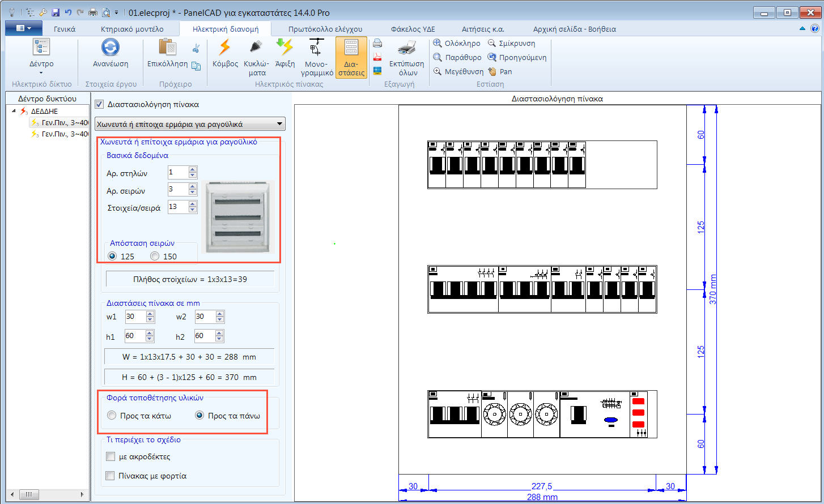
Task: Choose the Προς τα κάτω placement direction
Action: click(112, 416)
